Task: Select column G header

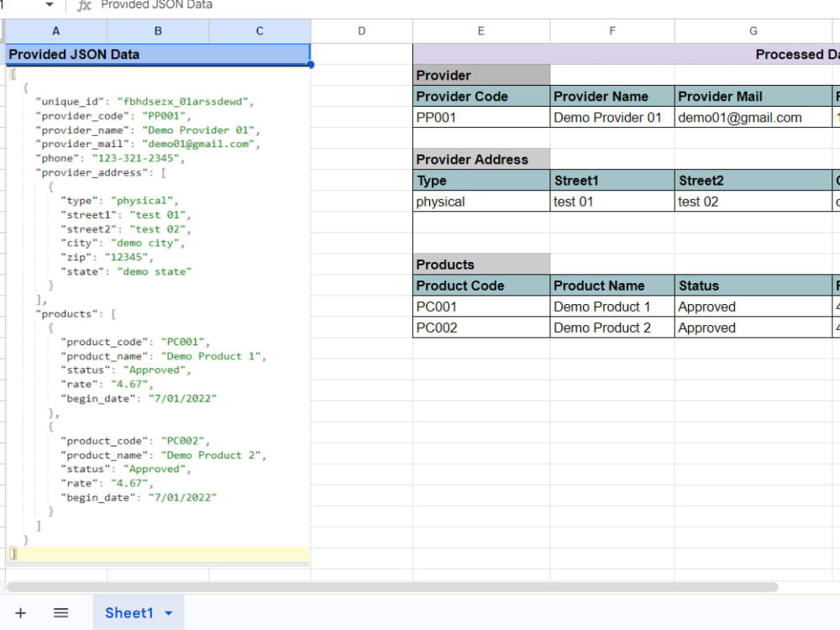Action: 753,31
